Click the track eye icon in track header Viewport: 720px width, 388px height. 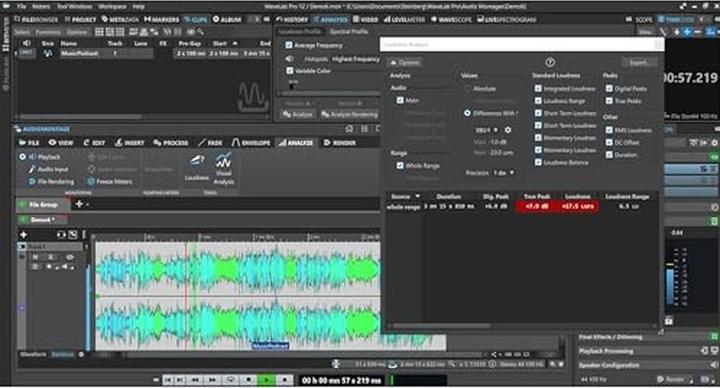tap(70, 257)
